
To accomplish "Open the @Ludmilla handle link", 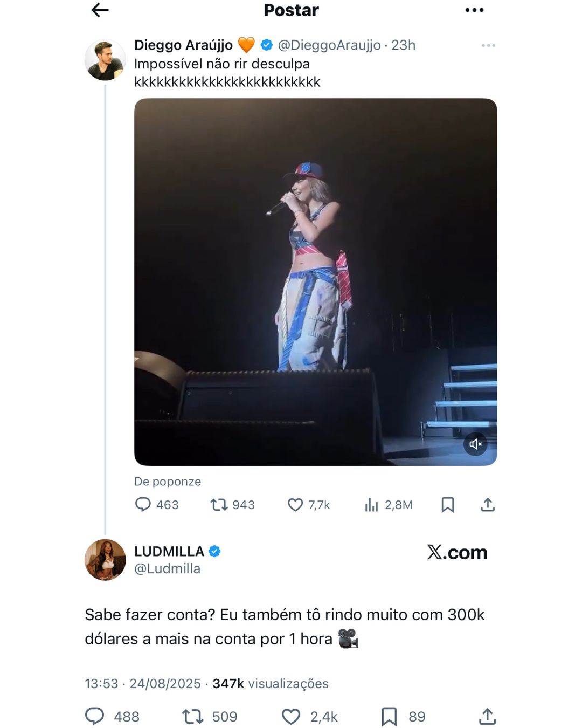I will tap(167, 569).
